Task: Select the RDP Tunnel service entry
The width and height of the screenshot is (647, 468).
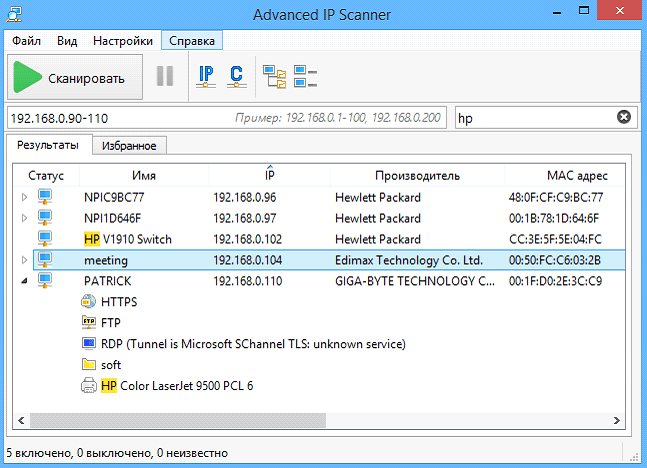Action: click(253, 344)
